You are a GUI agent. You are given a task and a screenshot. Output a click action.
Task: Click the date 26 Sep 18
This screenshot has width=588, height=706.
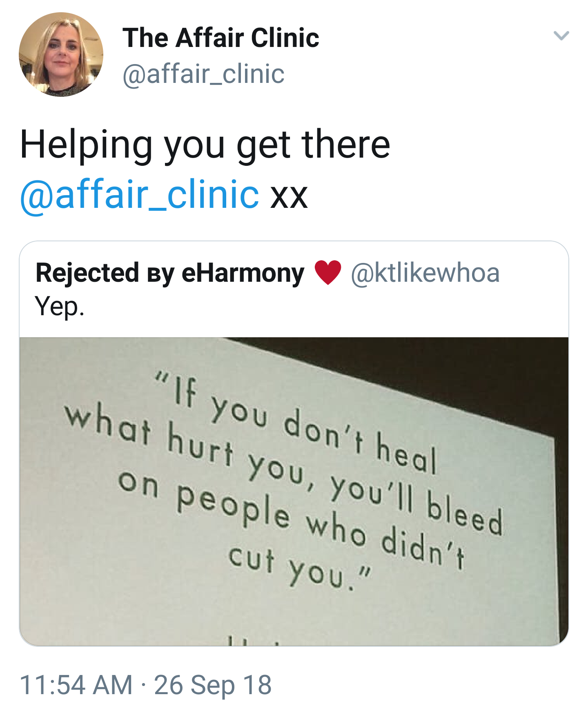213,685
